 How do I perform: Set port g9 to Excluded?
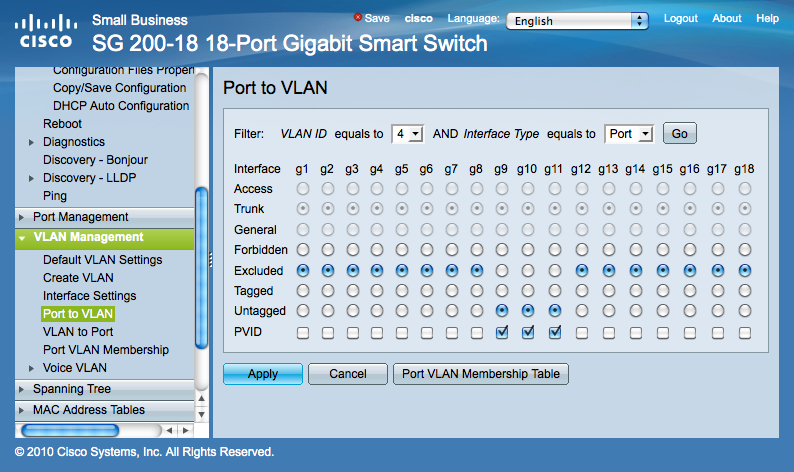point(502,270)
